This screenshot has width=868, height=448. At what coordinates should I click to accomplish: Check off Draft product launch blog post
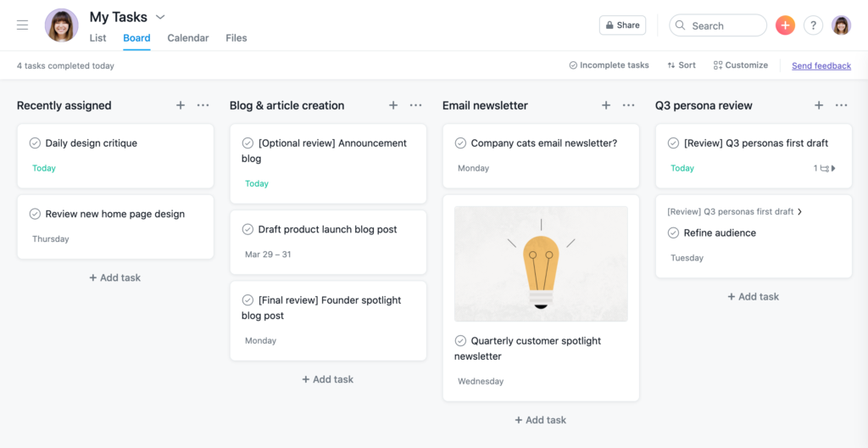click(248, 229)
